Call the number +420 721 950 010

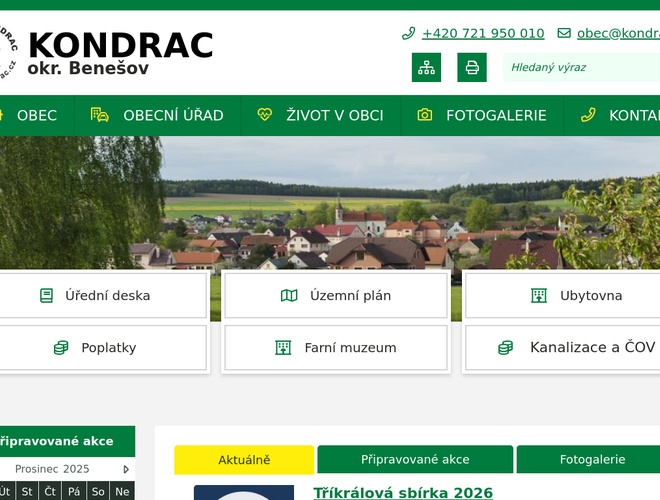(483, 33)
